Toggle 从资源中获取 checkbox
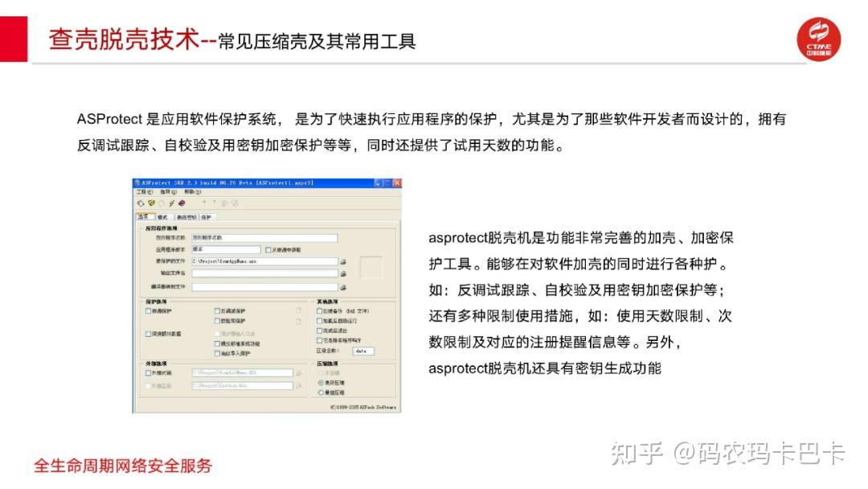This screenshot has width=868, height=489. point(268,250)
